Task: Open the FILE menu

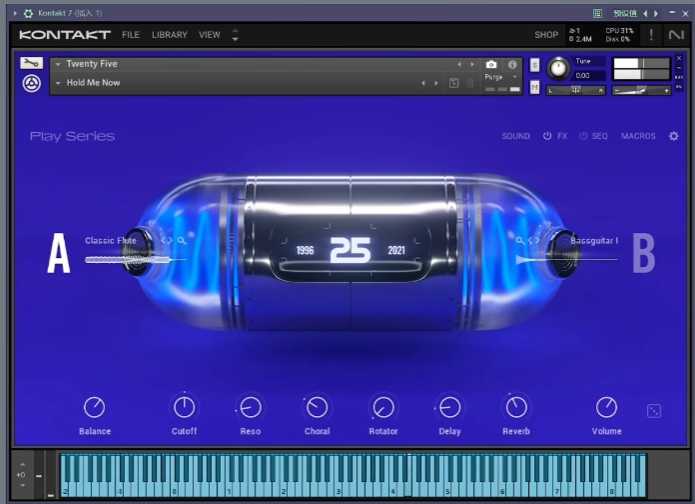Action: point(131,35)
